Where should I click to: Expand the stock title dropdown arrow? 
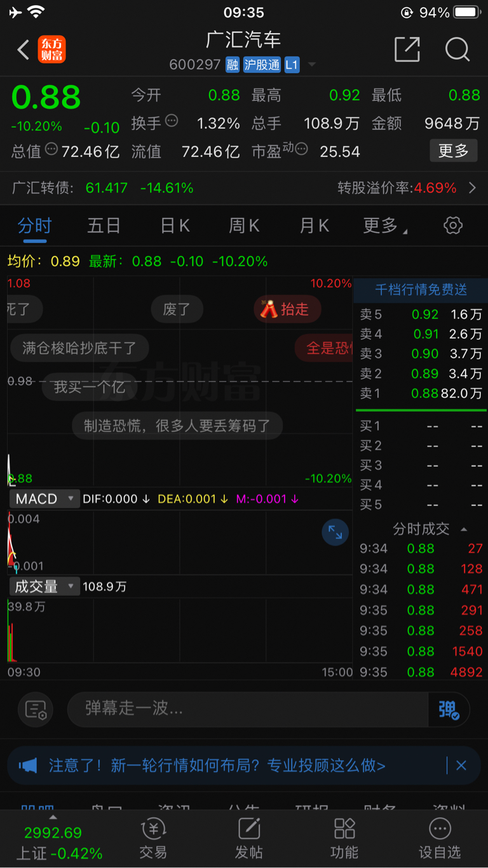[x=311, y=65]
